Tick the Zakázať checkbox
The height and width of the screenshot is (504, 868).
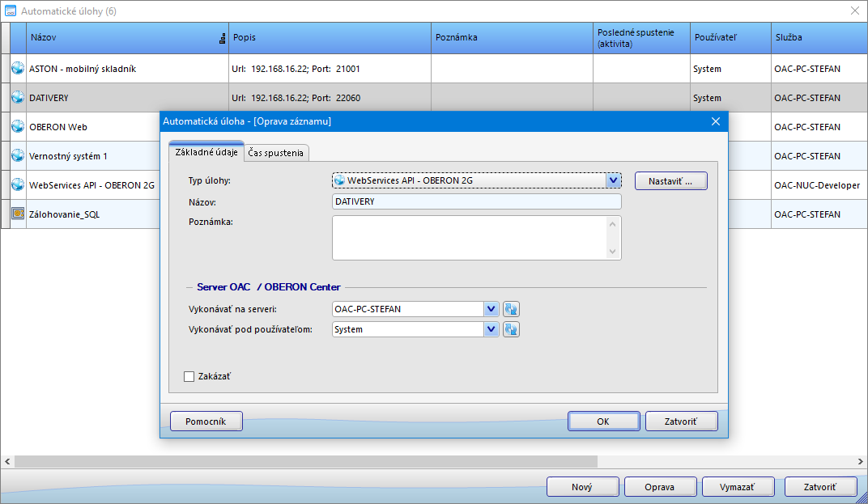coord(189,377)
